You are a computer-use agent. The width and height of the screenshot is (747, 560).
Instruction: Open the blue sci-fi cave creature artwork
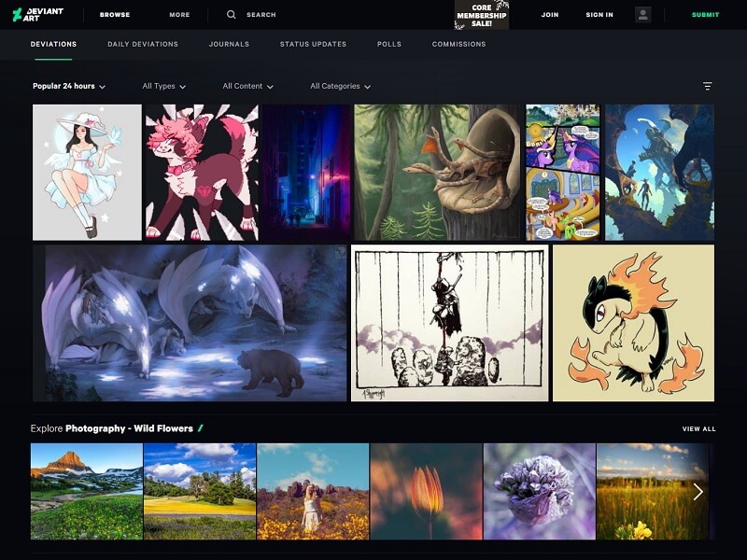659,173
